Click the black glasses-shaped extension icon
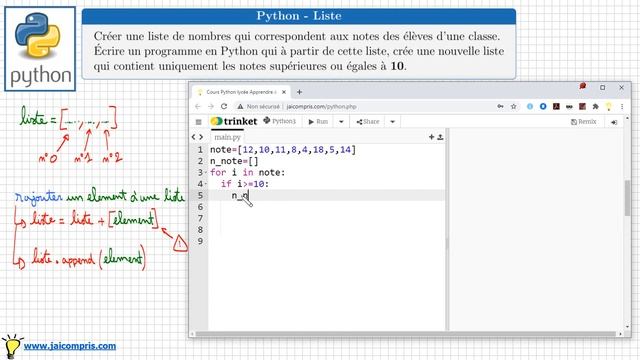 click(x=569, y=107)
